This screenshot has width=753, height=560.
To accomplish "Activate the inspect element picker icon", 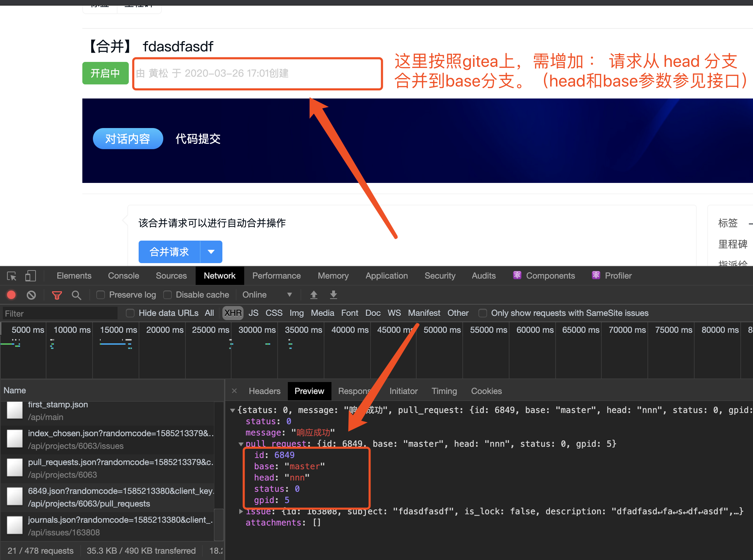I will 12,276.
